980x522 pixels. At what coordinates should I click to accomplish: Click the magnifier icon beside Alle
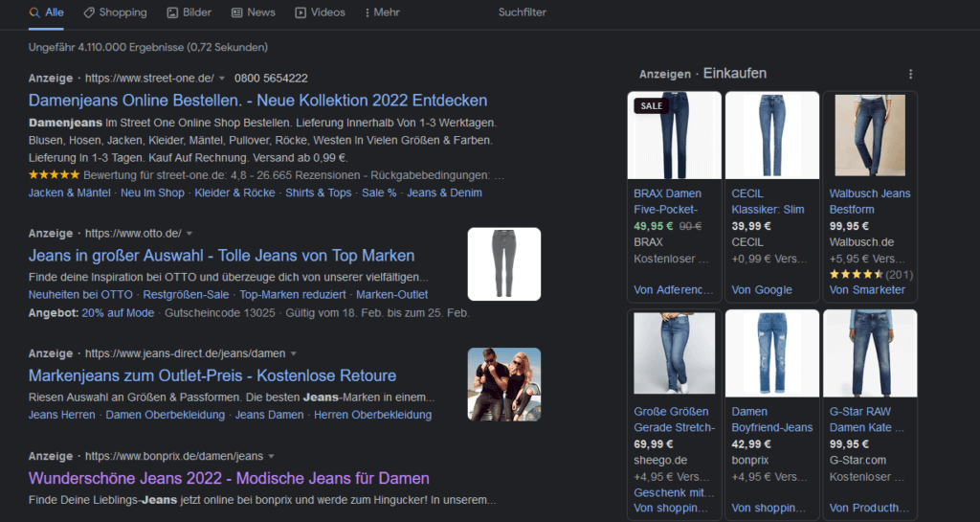click(34, 12)
